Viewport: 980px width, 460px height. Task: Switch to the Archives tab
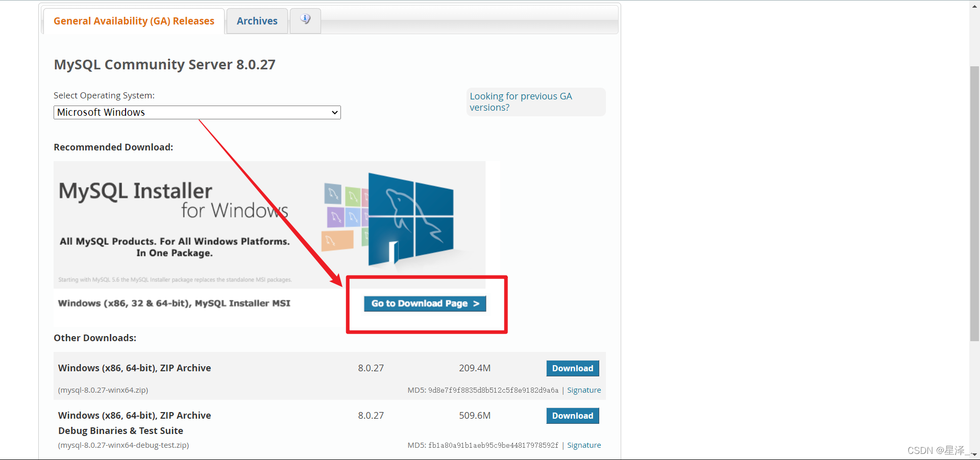pos(257,21)
